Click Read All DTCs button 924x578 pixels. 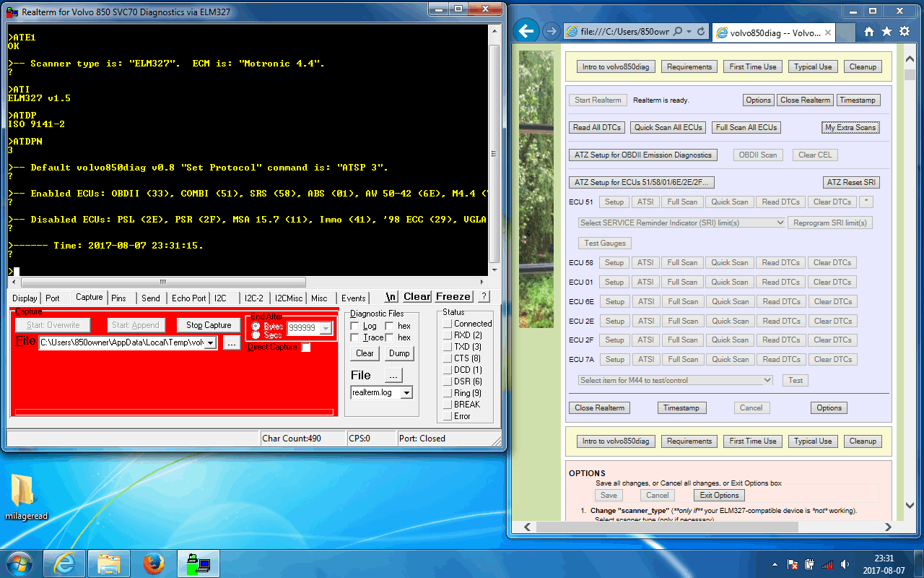(x=596, y=127)
